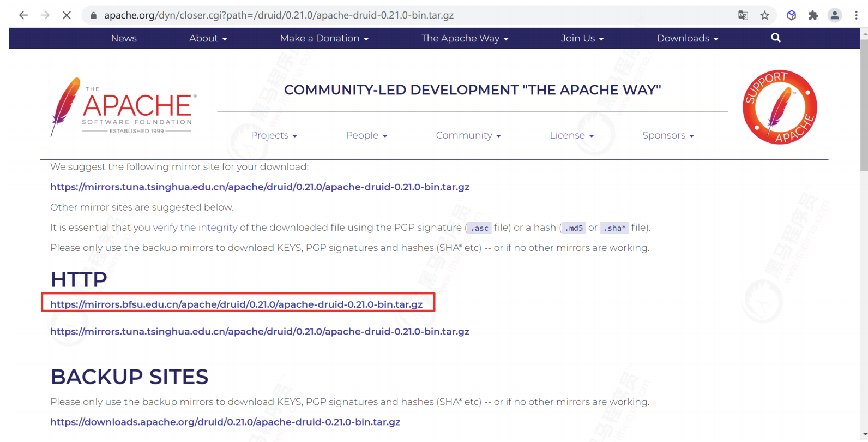Open the Projects dropdown
Viewport: 868px width, 442px height.
(274, 135)
